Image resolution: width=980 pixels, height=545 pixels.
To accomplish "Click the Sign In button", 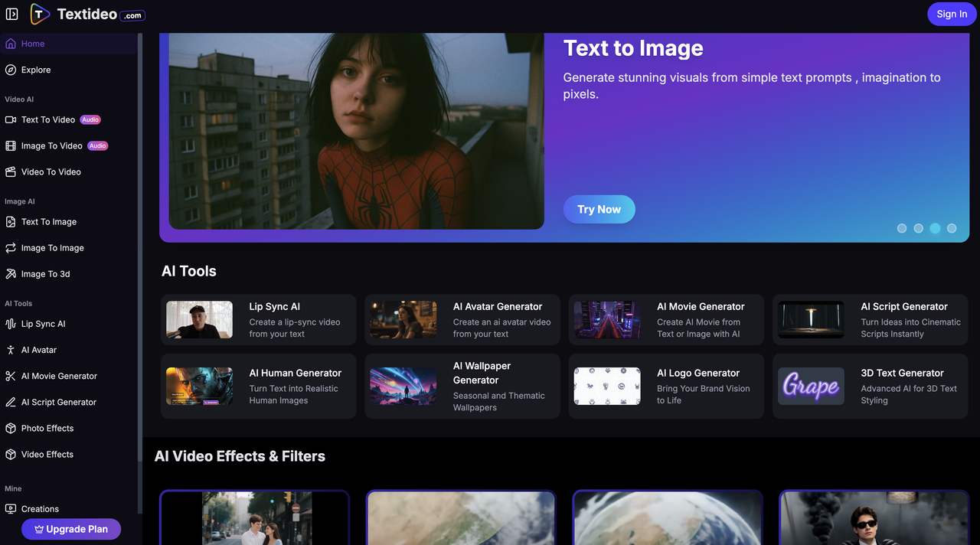I will 952,14.
